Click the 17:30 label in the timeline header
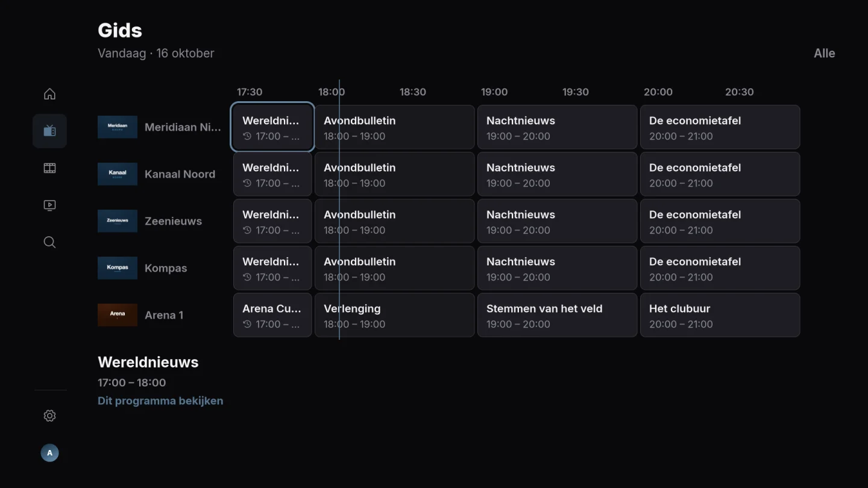 click(250, 92)
